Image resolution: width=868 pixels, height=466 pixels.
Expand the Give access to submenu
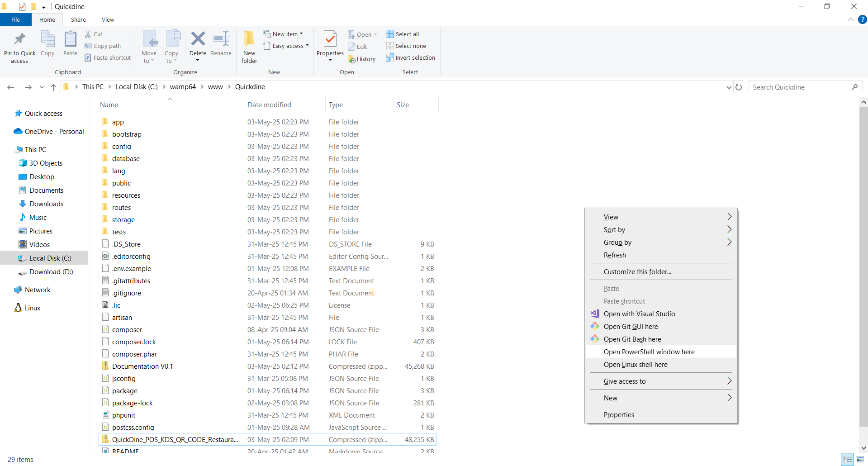pos(661,381)
